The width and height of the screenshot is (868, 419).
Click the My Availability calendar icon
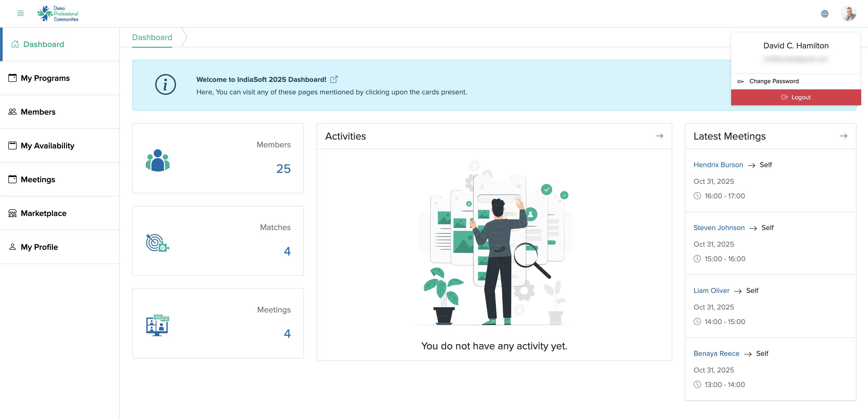point(12,145)
